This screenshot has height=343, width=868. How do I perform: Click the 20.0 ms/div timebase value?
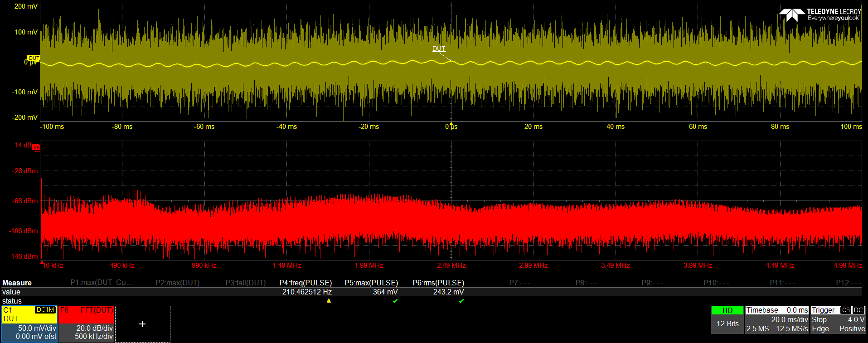click(790, 319)
